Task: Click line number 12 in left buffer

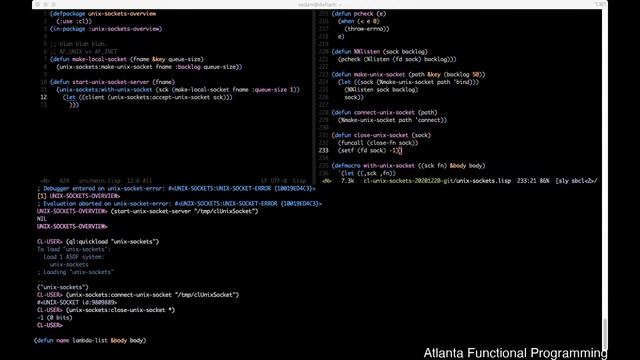Action: 44,97
